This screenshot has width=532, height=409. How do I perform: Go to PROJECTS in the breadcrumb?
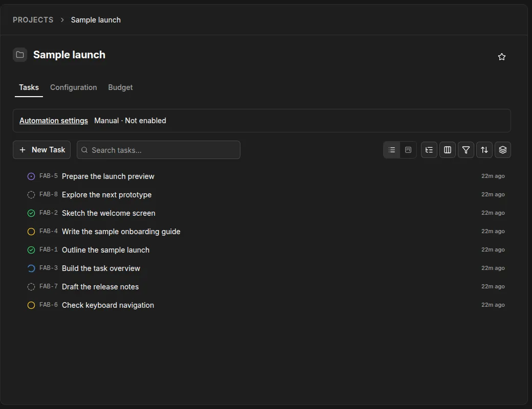(x=33, y=20)
